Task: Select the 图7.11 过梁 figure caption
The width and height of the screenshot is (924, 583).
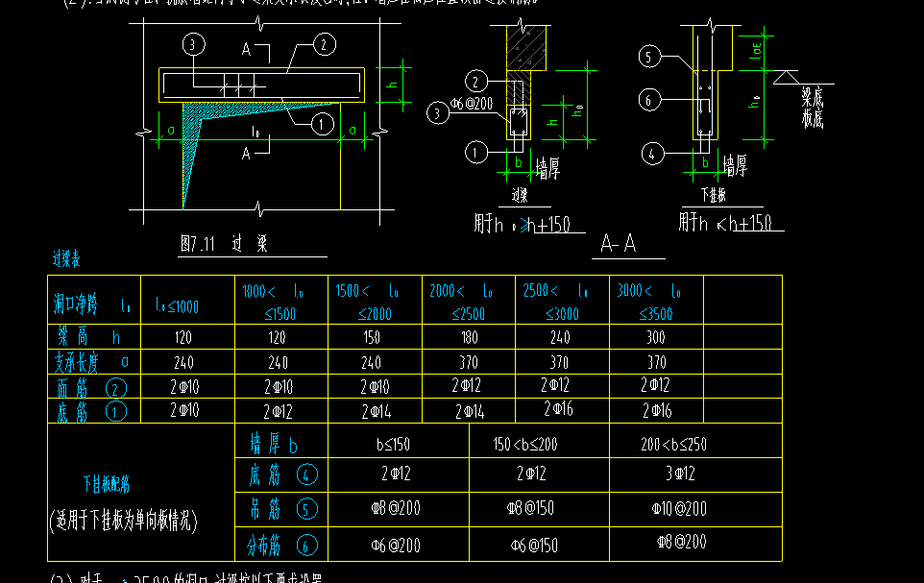Action: click(225, 243)
